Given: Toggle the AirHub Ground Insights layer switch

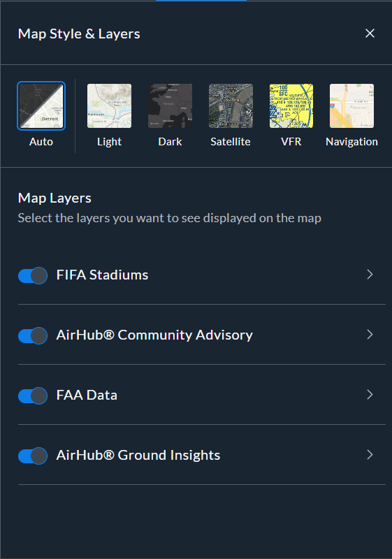Looking at the screenshot, I should 33,456.
